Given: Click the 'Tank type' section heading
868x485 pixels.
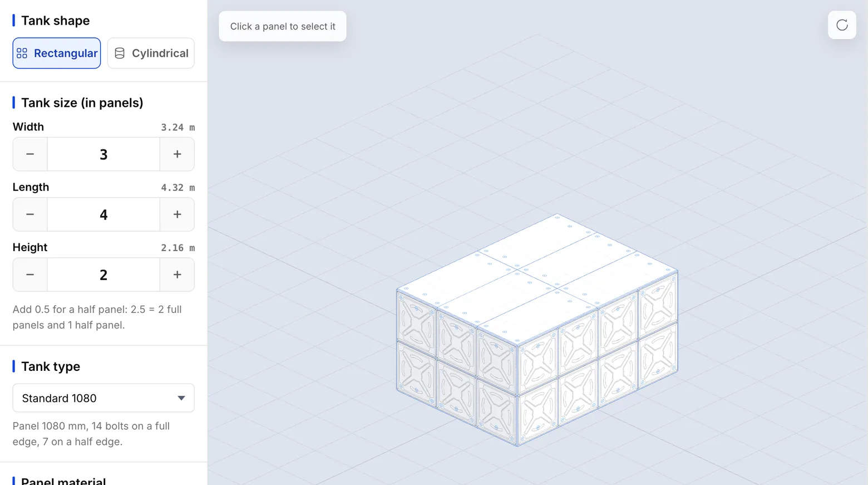Looking at the screenshot, I should [51, 366].
